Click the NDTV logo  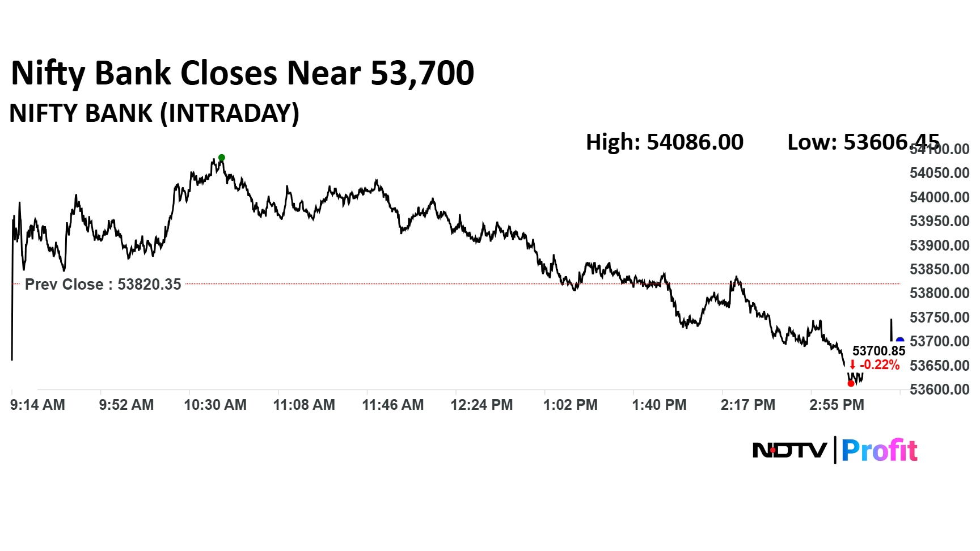pos(789,451)
